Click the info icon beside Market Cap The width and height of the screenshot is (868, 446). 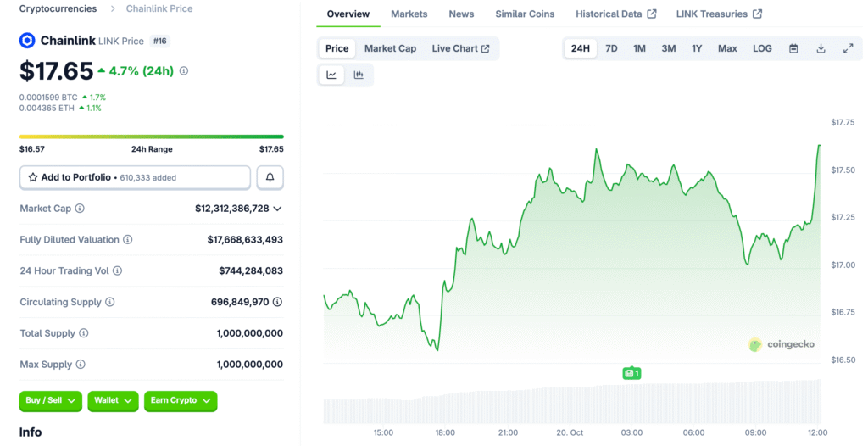(x=80, y=209)
